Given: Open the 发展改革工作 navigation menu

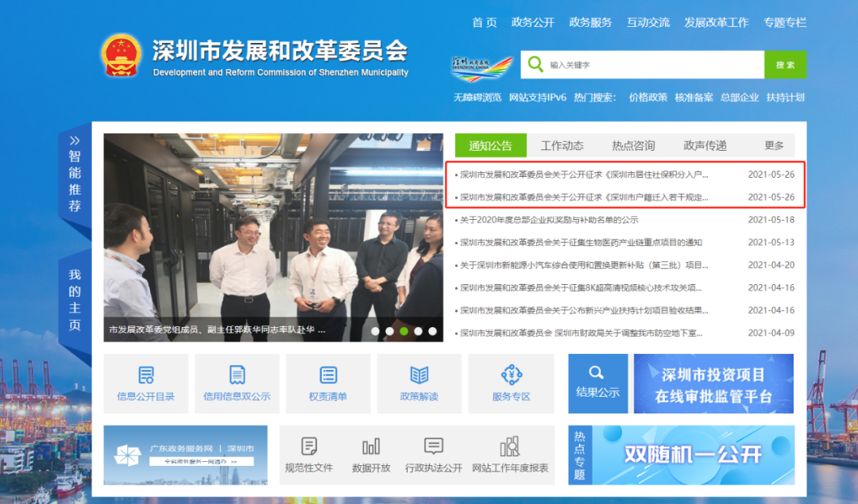Looking at the screenshot, I should coord(717,22).
